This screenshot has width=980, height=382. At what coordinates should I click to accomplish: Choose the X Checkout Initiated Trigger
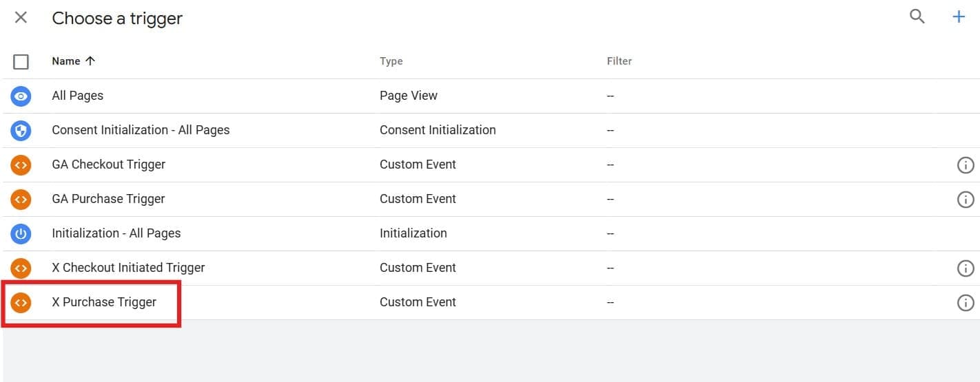tap(128, 268)
